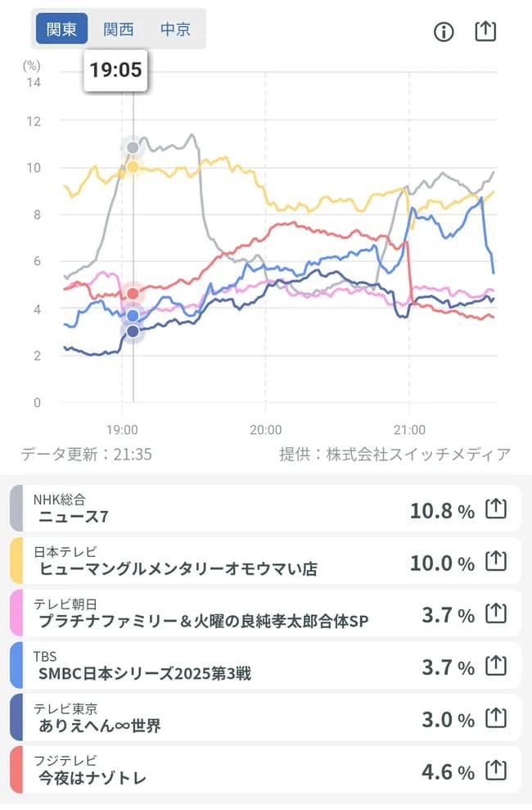Image resolution: width=532 pixels, height=810 pixels.
Task: Toggle the blue TBS color indicator
Action: tap(14, 666)
